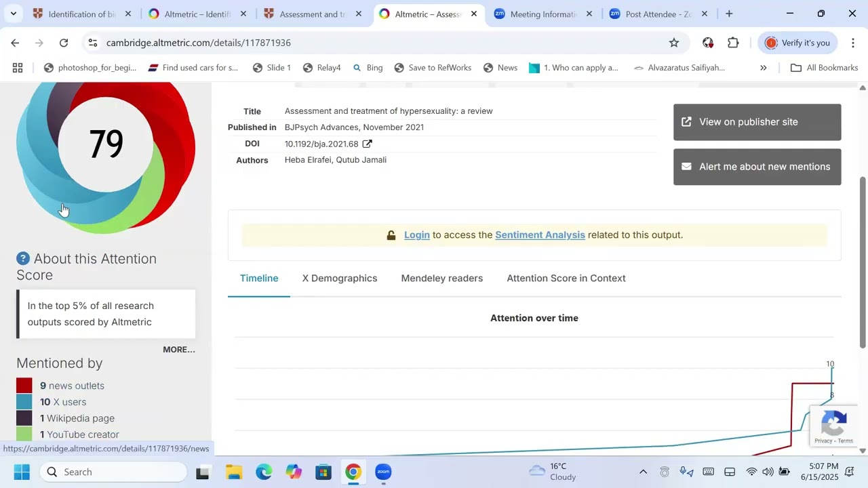Click the browser extension icon left of Extensions
This screenshot has height=488, width=868.
click(x=708, y=43)
